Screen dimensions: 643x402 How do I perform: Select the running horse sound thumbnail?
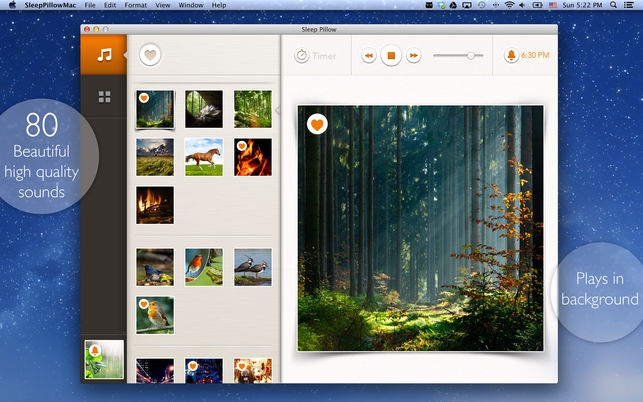click(204, 157)
